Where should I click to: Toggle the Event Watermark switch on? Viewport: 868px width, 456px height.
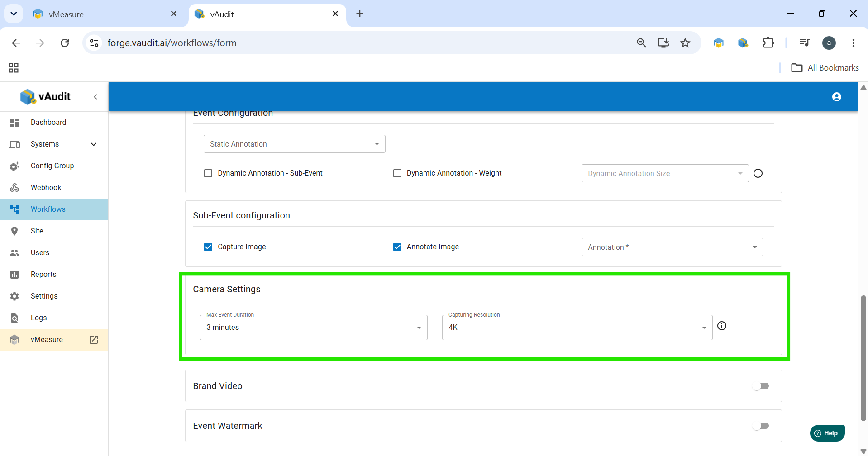click(x=761, y=426)
